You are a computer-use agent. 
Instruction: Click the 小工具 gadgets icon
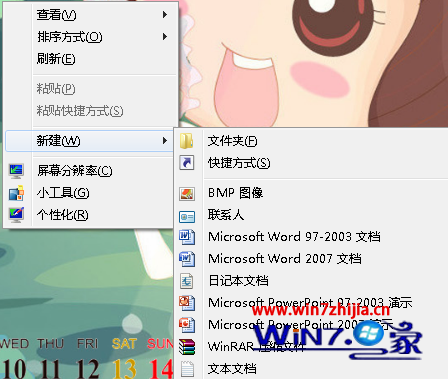(x=16, y=193)
